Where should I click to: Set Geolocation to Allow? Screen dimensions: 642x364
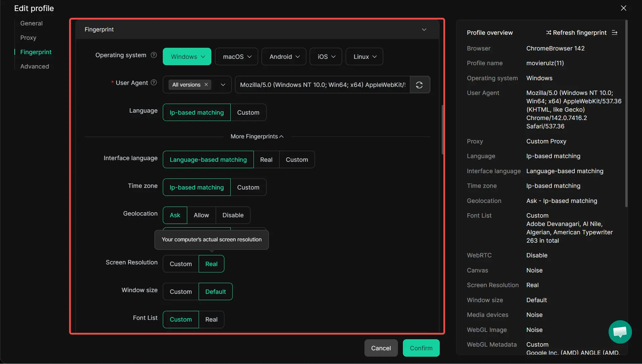201,215
